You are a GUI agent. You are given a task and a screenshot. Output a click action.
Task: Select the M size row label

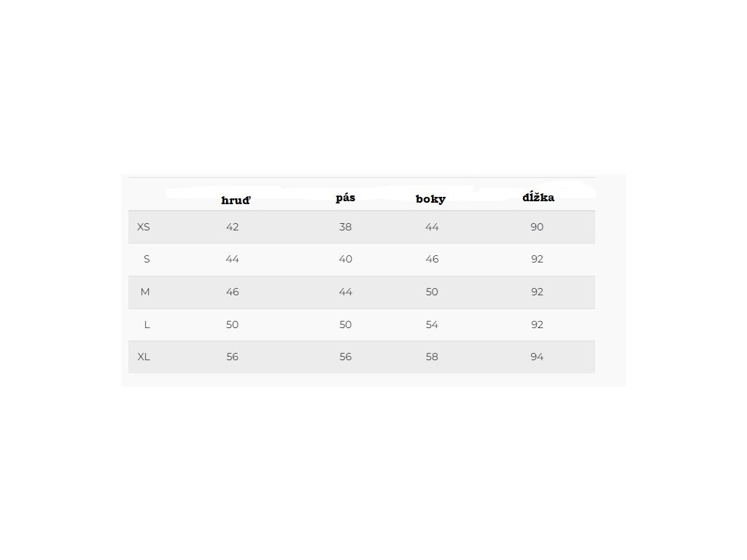145,292
